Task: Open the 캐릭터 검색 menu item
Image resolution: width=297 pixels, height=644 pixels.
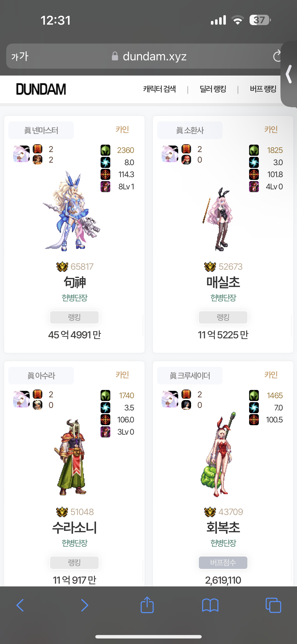Action: point(160,89)
